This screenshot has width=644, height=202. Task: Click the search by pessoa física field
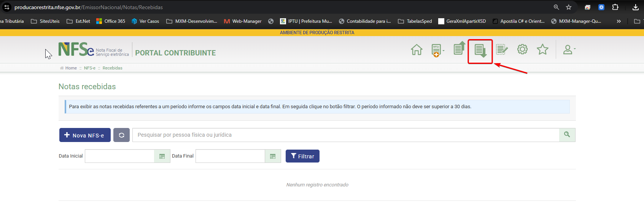pos(345,135)
